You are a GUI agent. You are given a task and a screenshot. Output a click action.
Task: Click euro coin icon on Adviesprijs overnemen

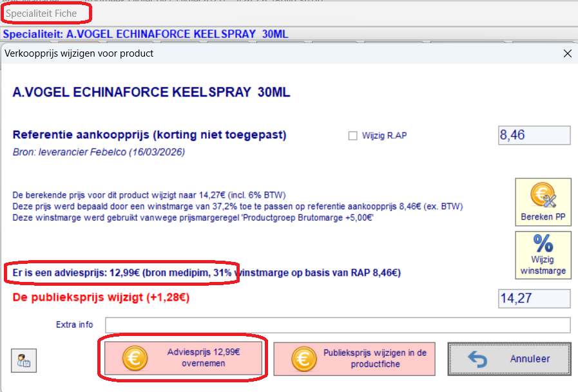pos(135,358)
